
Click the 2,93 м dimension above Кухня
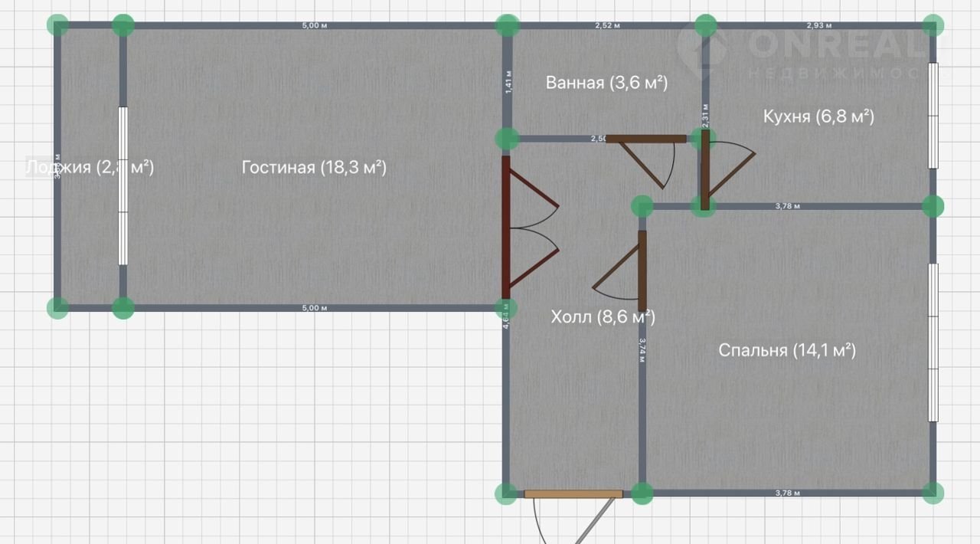click(817, 26)
